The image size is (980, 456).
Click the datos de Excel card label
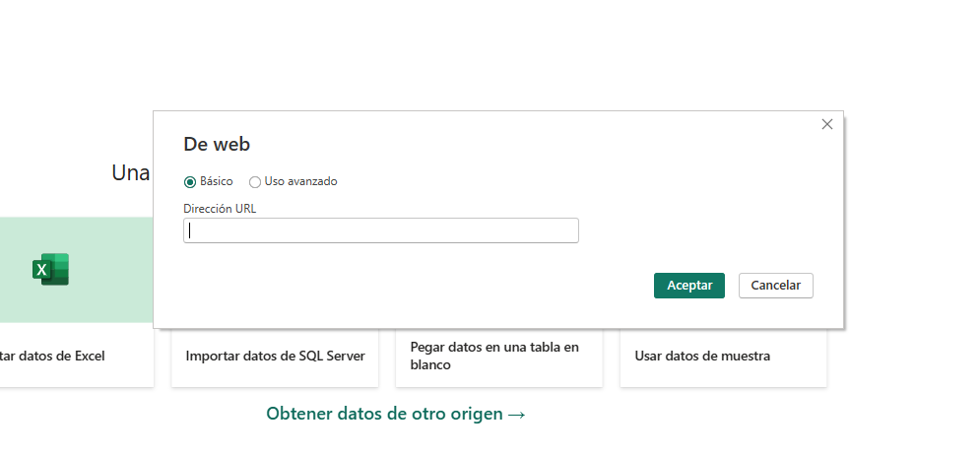click(53, 356)
